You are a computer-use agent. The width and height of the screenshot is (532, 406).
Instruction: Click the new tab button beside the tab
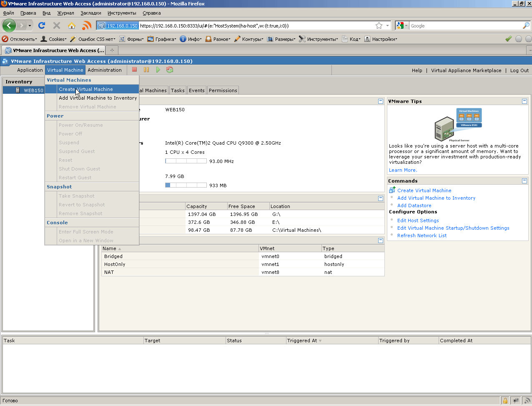[112, 50]
